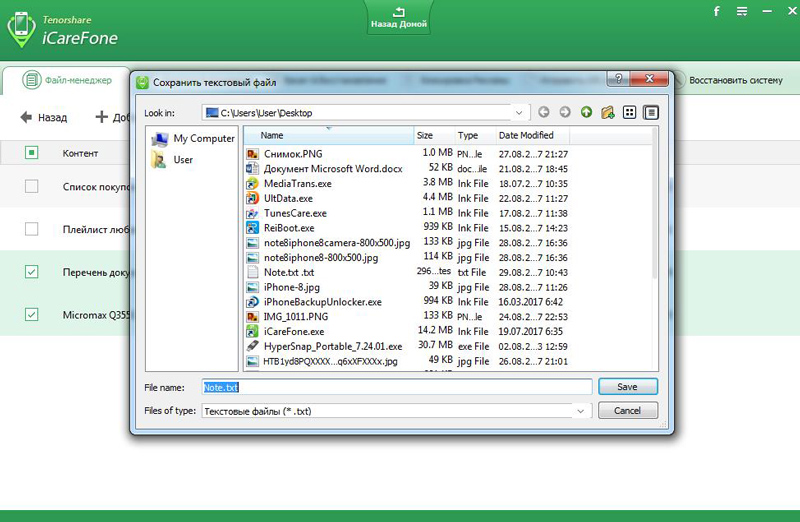Navigate up to the parent directory
Screen dimensions: 800x522
point(586,112)
